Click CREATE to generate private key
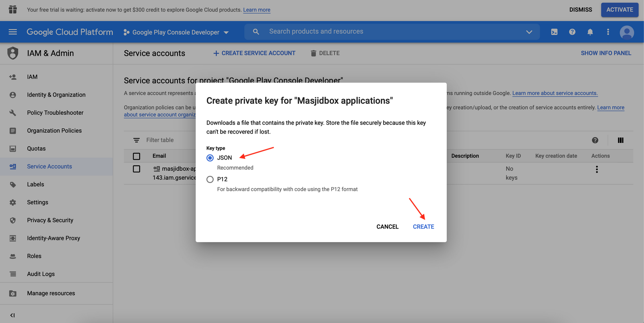 pos(423,226)
